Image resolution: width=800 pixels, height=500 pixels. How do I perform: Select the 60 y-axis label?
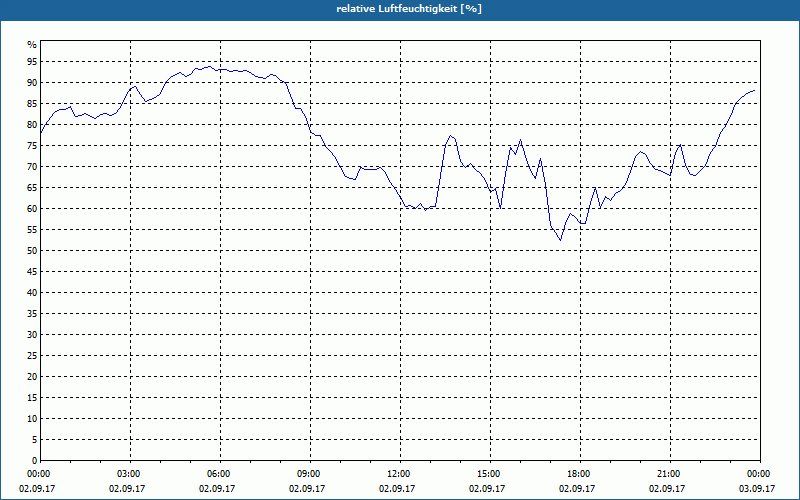[x=32, y=209]
